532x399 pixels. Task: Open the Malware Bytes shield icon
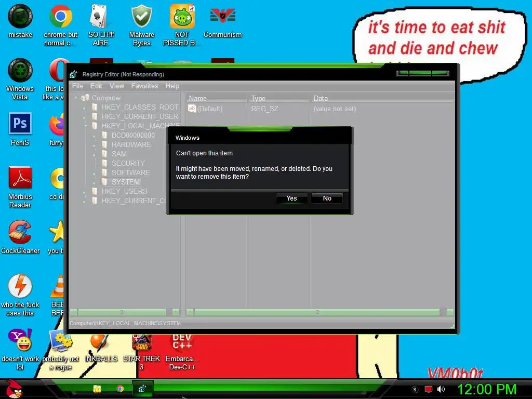(x=141, y=25)
